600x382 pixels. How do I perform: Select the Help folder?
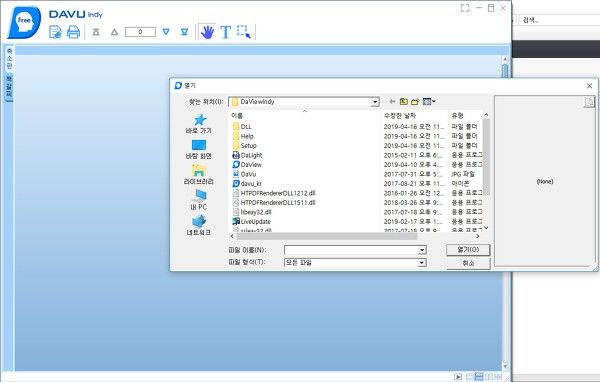click(x=243, y=136)
